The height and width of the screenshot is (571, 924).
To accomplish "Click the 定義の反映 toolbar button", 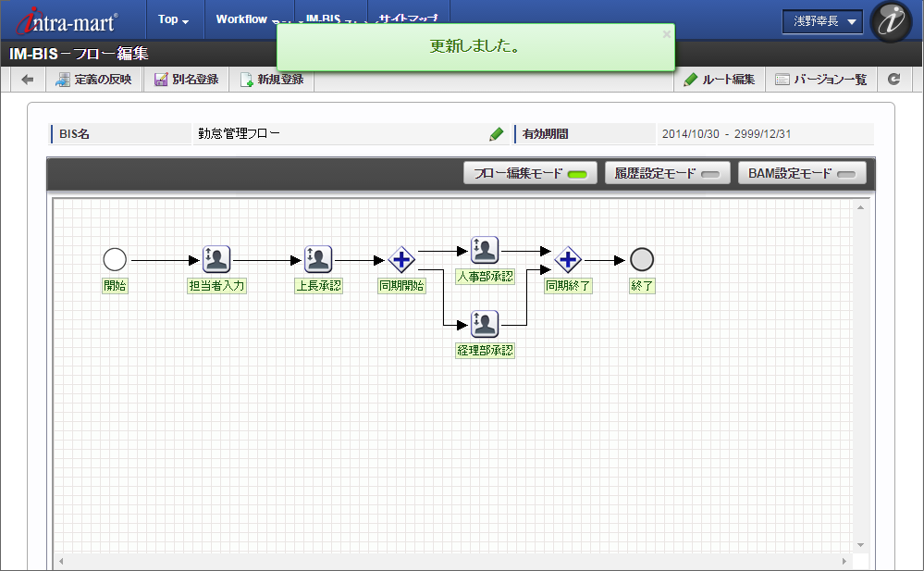I will coord(93,79).
